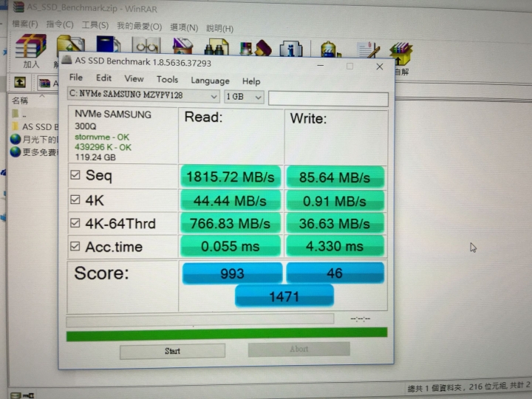This screenshot has width=532, height=399.
Task: Click the AS SSD Benchmark title bar icon
Action: (66, 60)
